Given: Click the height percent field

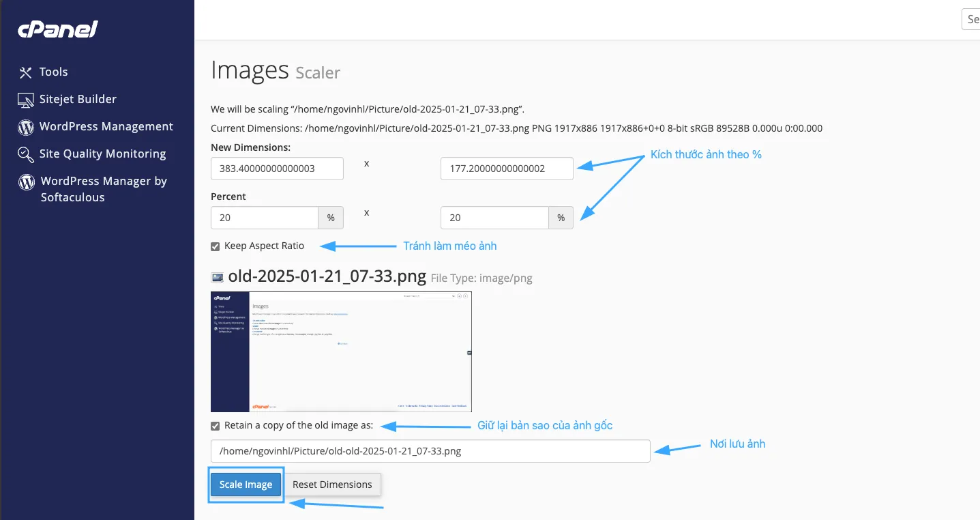Looking at the screenshot, I should tap(494, 218).
